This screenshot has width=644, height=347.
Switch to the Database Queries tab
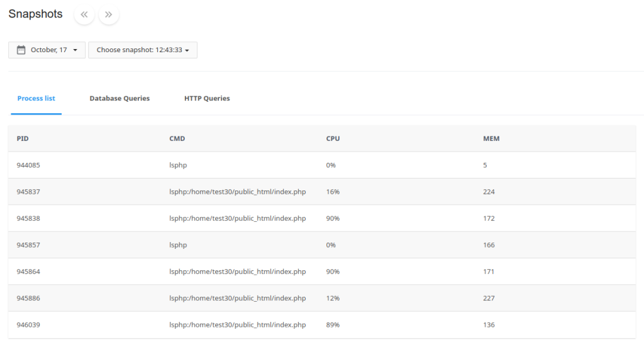(x=119, y=98)
